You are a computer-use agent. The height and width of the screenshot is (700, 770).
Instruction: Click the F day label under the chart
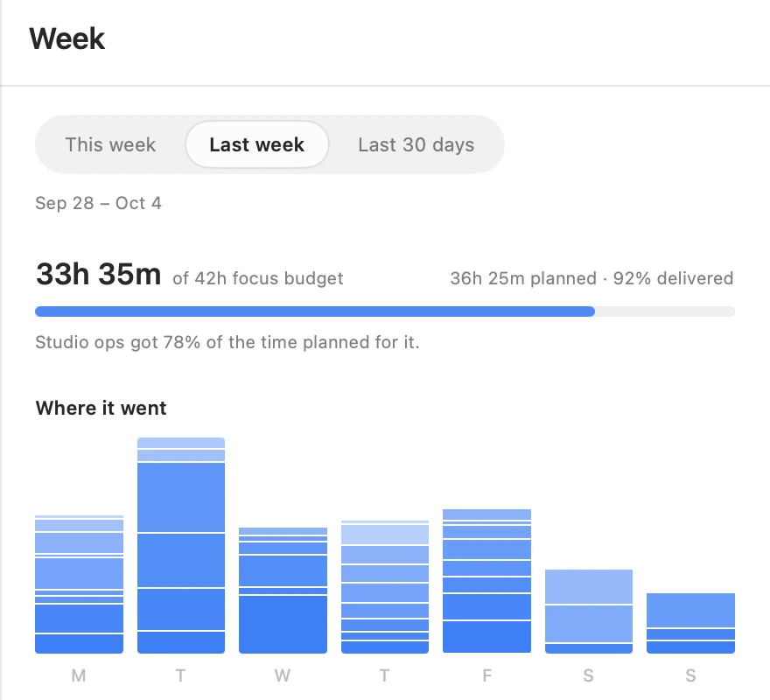click(486, 675)
